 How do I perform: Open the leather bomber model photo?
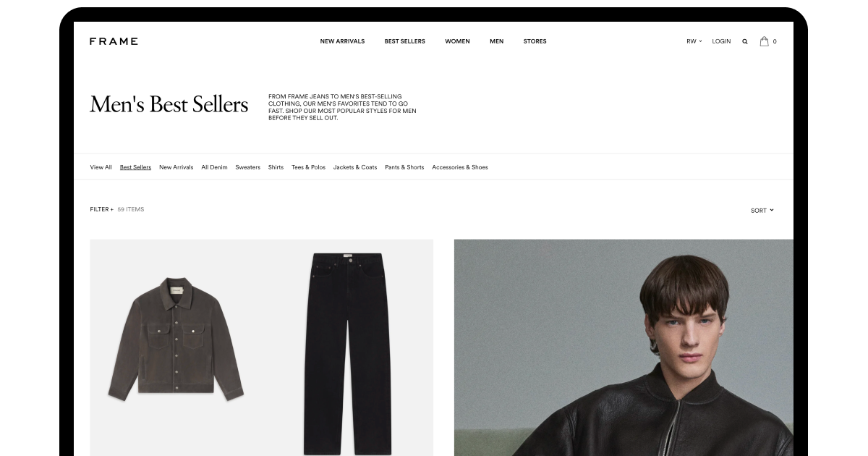point(624,347)
